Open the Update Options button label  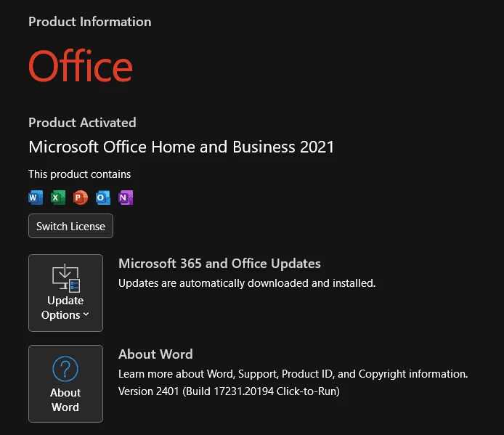coord(65,308)
